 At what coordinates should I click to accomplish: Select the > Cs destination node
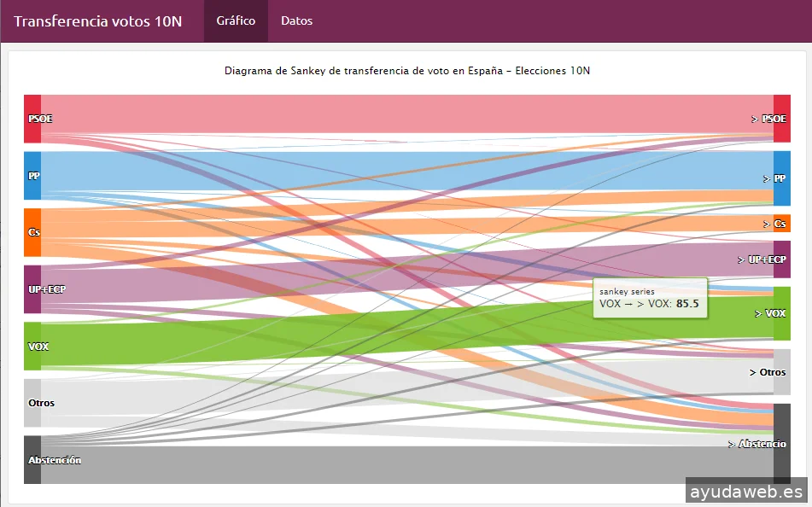(x=781, y=224)
